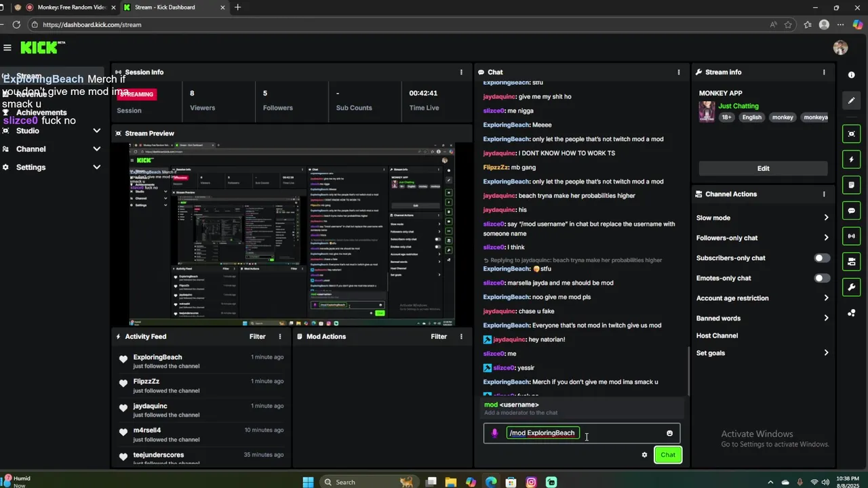
Task: Select m4rsell4 row in Activity Feed
Action: [x=201, y=434]
